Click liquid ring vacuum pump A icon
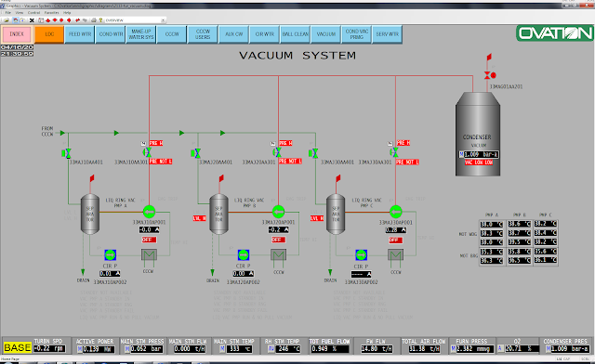 pos(149,211)
